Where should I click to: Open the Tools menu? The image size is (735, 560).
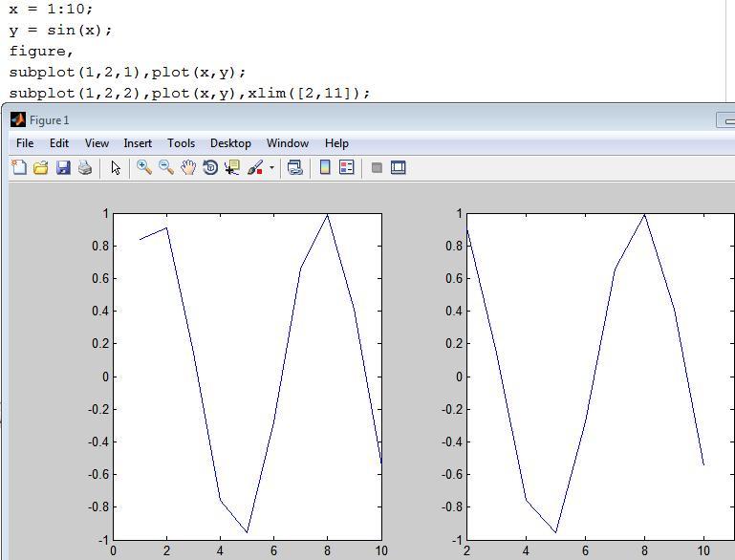pyautogui.click(x=181, y=143)
